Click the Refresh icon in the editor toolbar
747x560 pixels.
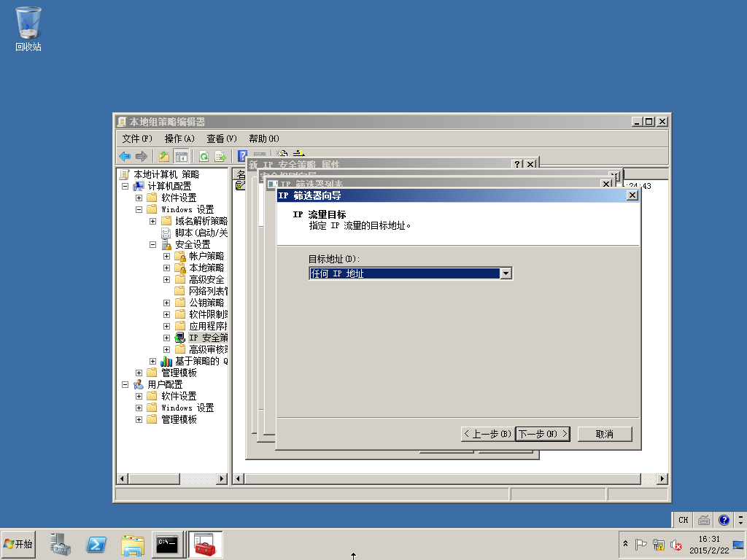pos(204,156)
